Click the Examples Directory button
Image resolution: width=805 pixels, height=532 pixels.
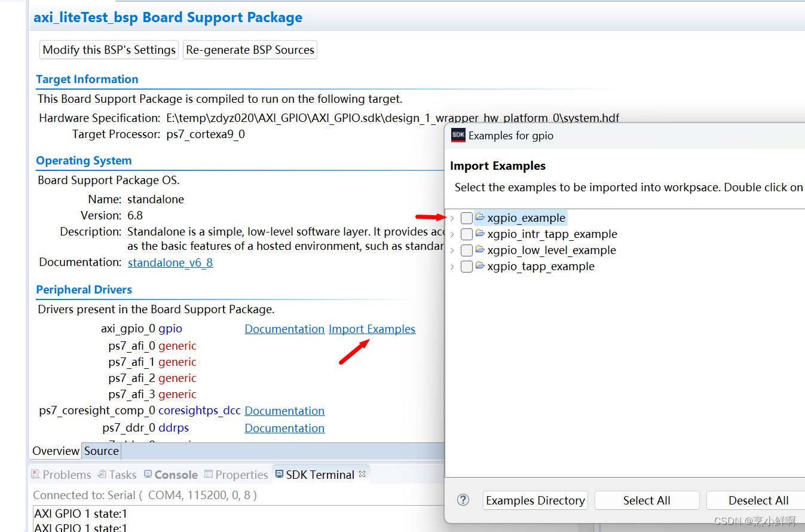click(x=535, y=500)
